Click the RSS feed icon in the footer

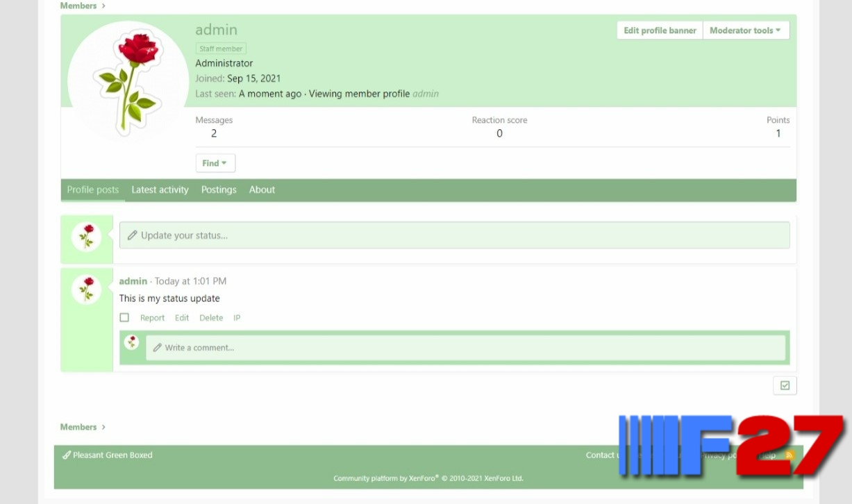click(789, 455)
